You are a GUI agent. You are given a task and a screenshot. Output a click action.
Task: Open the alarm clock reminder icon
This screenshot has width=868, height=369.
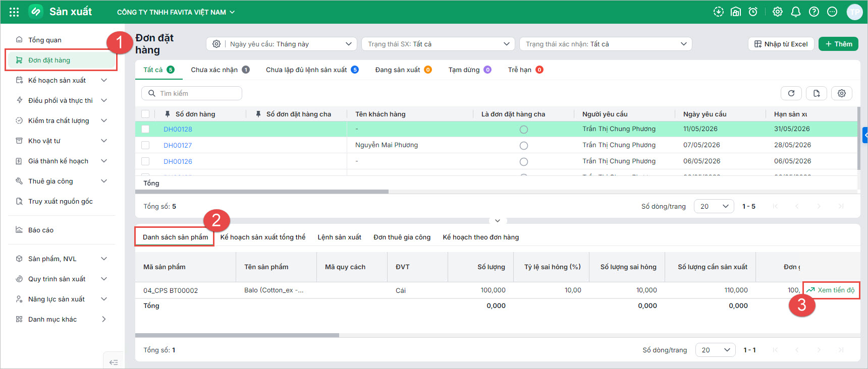click(753, 12)
